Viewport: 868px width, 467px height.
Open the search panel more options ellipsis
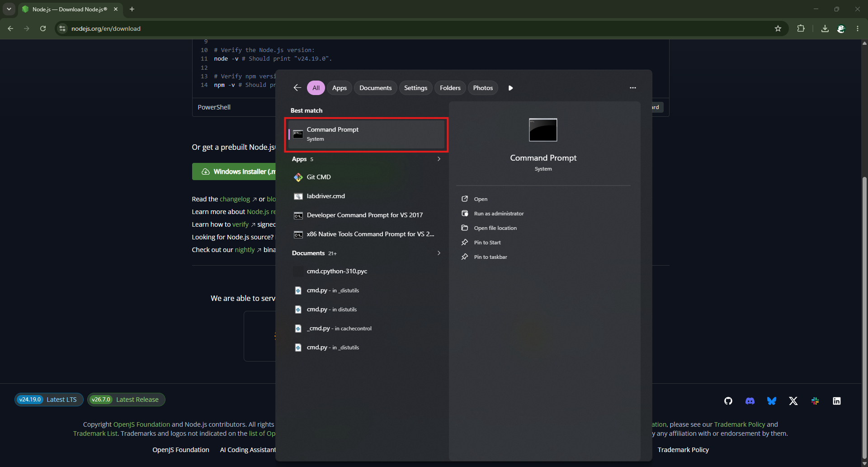(x=633, y=88)
